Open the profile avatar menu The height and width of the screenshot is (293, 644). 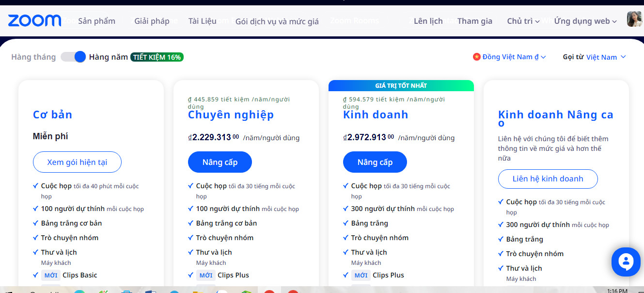[x=634, y=19]
